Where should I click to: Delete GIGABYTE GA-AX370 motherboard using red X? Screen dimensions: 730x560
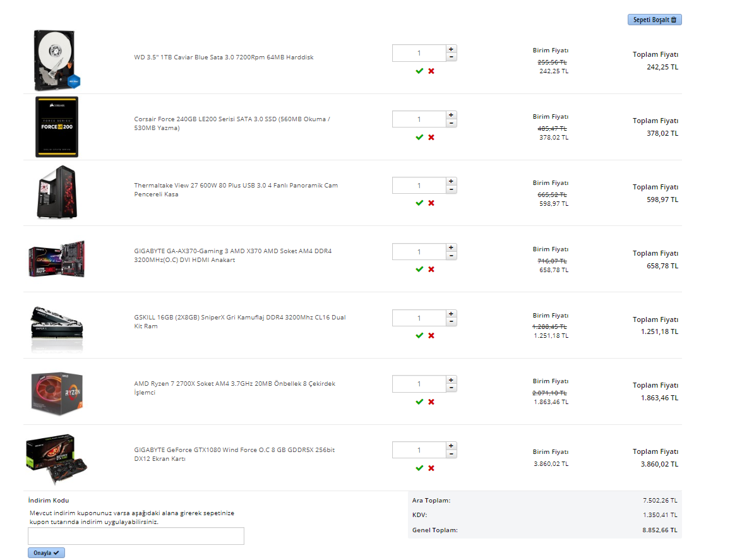(x=431, y=270)
